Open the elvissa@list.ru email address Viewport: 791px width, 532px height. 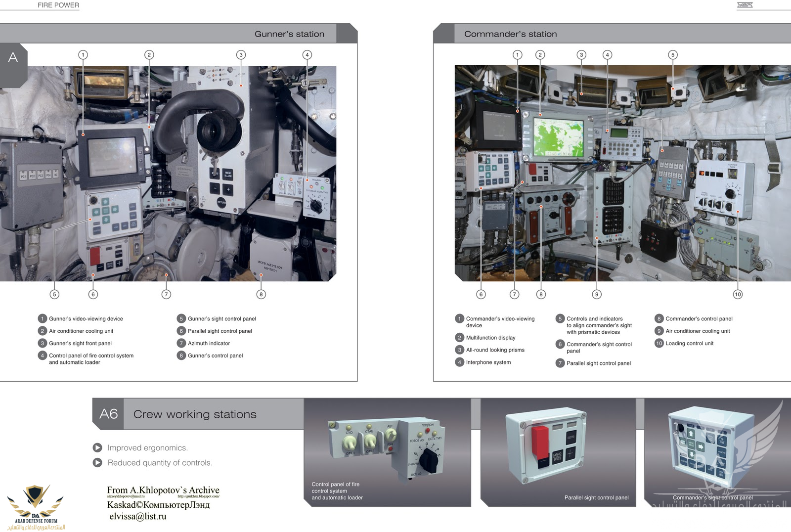(x=138, y=516)
